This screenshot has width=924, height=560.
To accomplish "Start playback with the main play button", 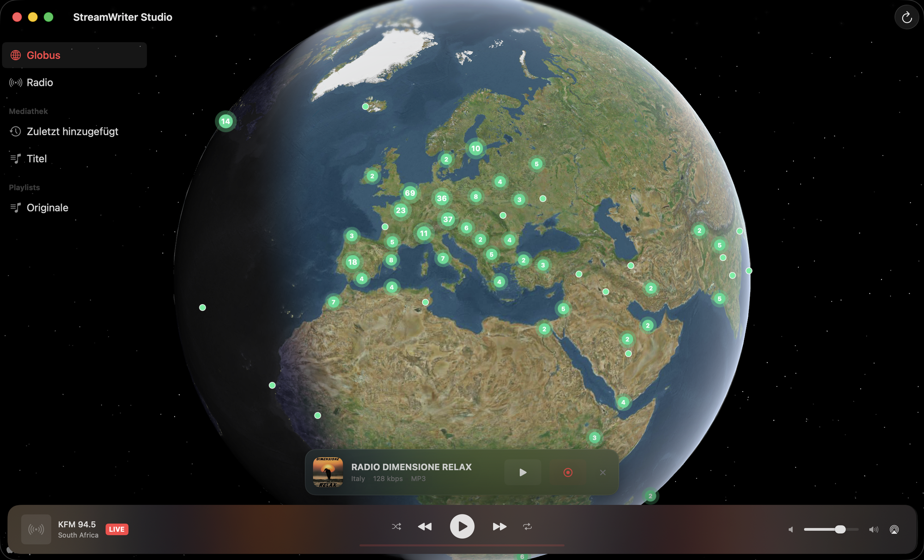I will 462,526.
